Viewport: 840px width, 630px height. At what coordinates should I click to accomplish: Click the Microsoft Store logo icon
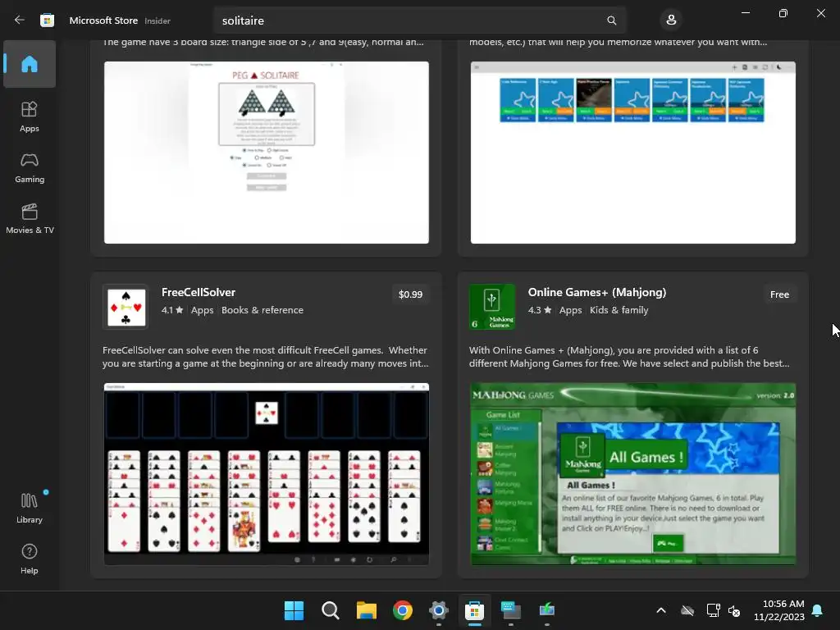point(47,21)
